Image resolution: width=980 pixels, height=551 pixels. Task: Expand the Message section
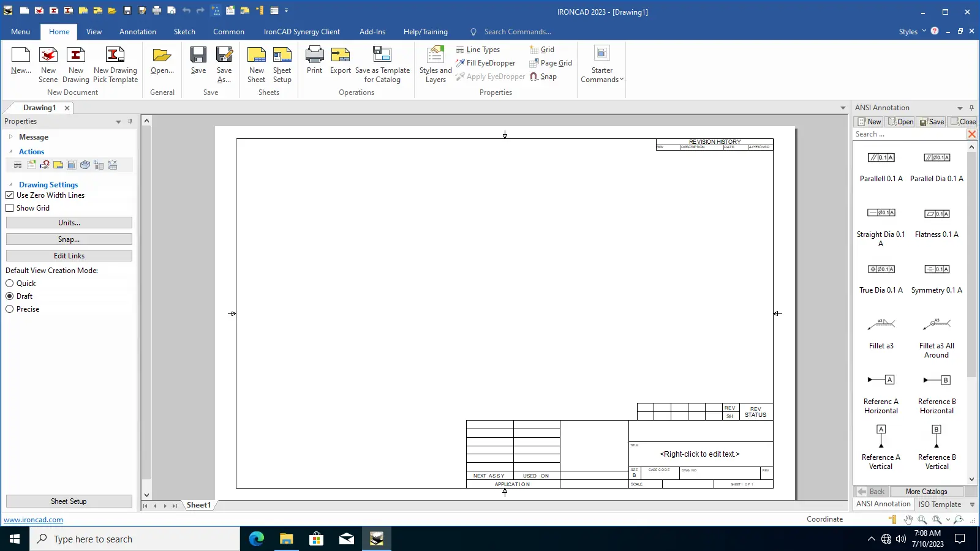pyautogui.click(x=10, y=137)
